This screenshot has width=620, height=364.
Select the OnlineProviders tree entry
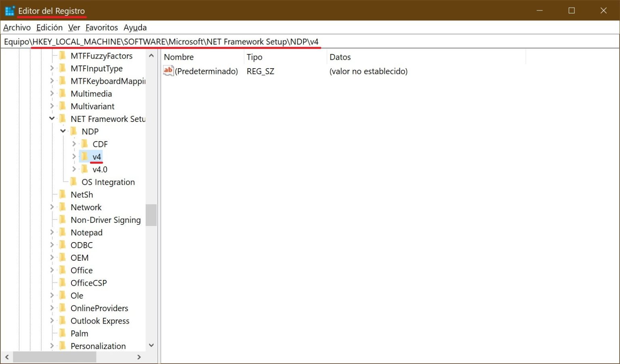[x=99, y=308]
